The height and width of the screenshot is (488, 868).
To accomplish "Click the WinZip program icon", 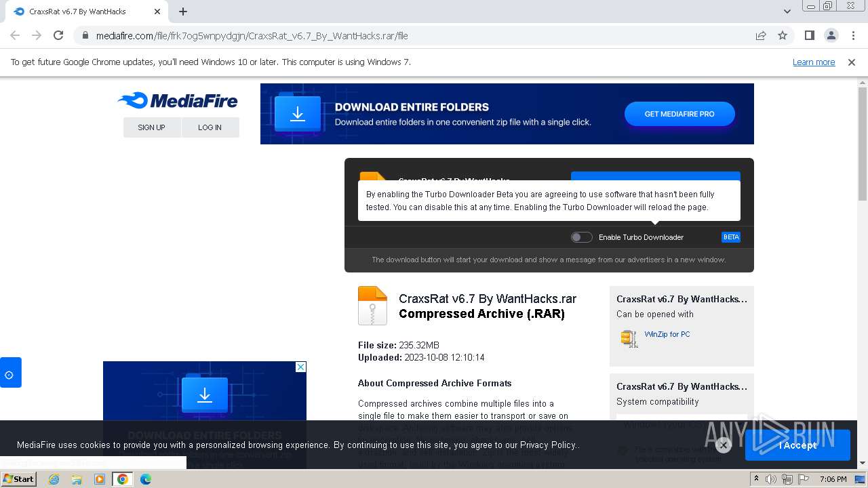I will (629, 338).
